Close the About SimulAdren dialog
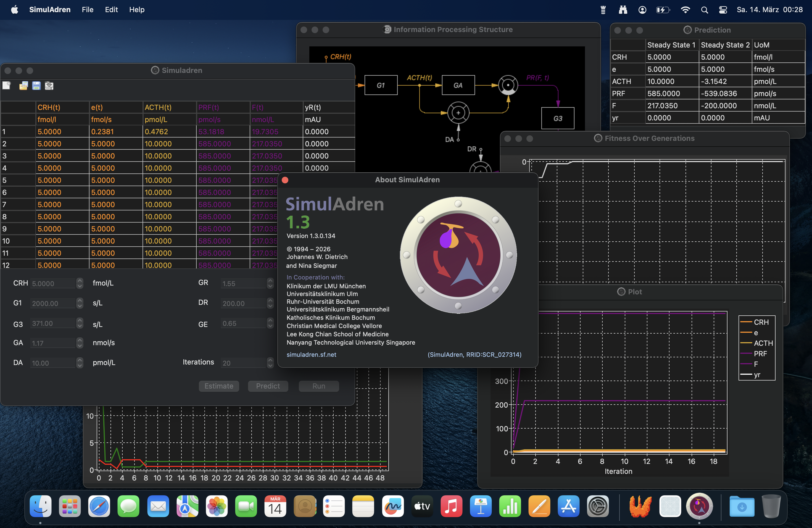The height and width of the screenshot is (528, 812). [285, 180]
